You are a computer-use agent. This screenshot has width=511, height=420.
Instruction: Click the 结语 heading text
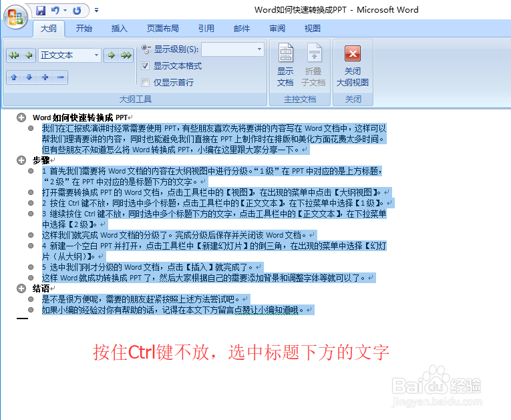[x=41, y=288]
